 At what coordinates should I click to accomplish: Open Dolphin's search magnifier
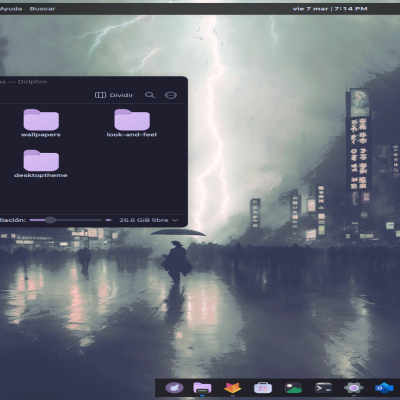(150, 95)
